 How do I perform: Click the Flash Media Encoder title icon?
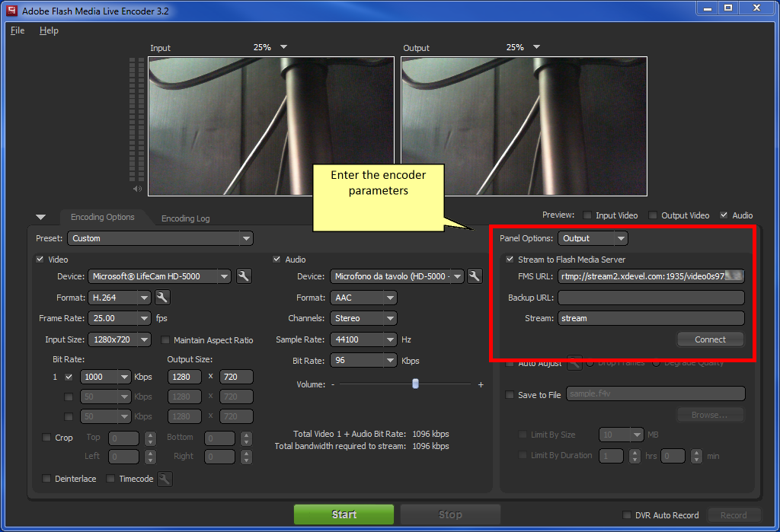[11, 10]
